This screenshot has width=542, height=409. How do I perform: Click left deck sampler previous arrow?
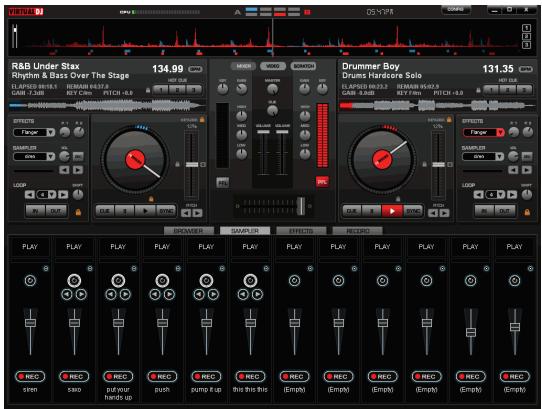64,170
